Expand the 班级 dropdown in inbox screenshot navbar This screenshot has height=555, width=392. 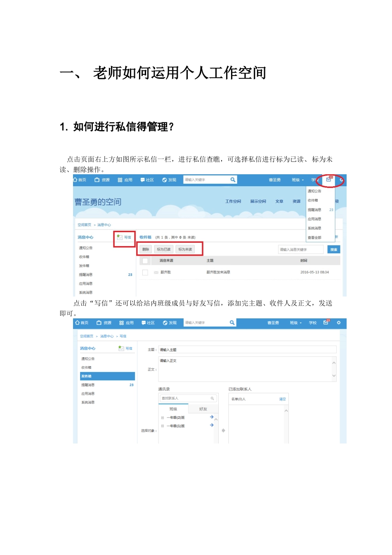(x=298, y=180)
